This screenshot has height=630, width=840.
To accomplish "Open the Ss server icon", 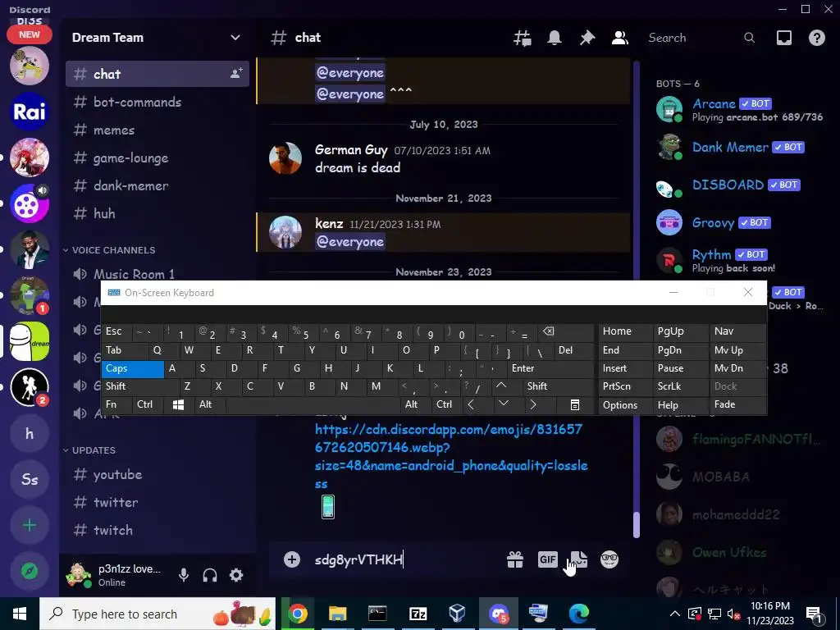I will coord(30,479).
